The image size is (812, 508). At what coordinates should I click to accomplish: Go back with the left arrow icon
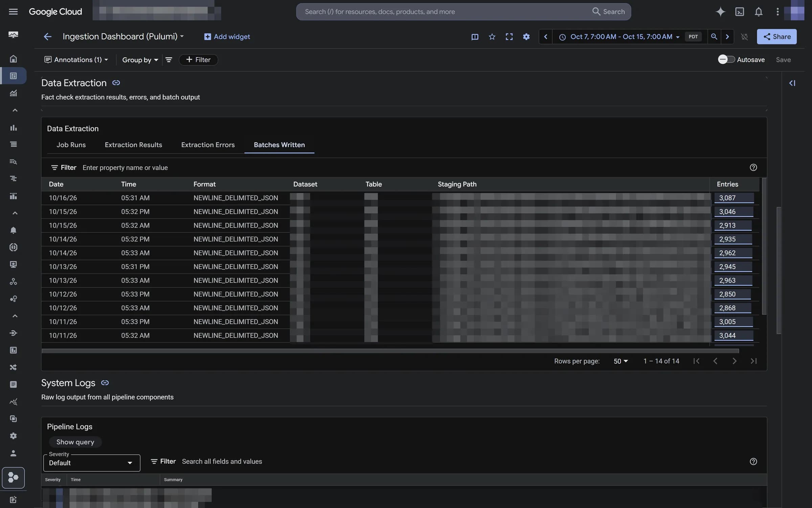(47, 37)
